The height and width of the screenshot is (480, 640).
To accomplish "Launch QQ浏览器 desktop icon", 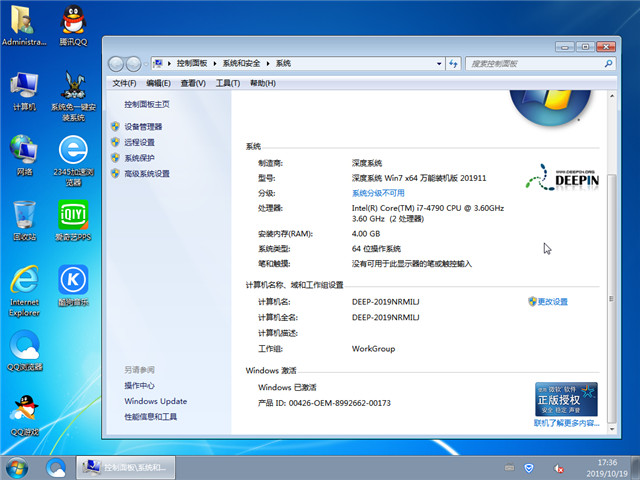I will point(24,351).
